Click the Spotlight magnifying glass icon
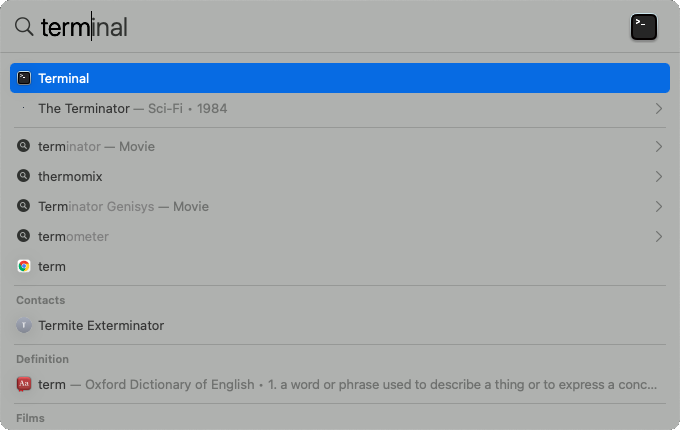 (x=24, y=26)
